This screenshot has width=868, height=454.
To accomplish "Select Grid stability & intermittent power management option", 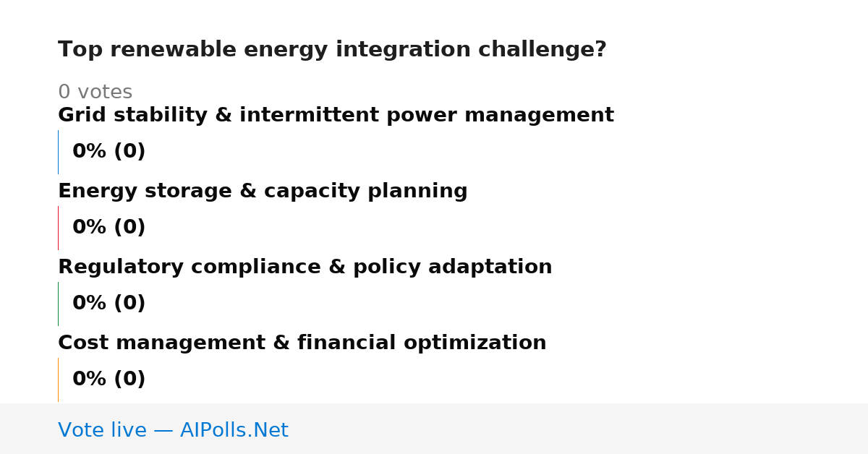I will (x=336, y=116).
